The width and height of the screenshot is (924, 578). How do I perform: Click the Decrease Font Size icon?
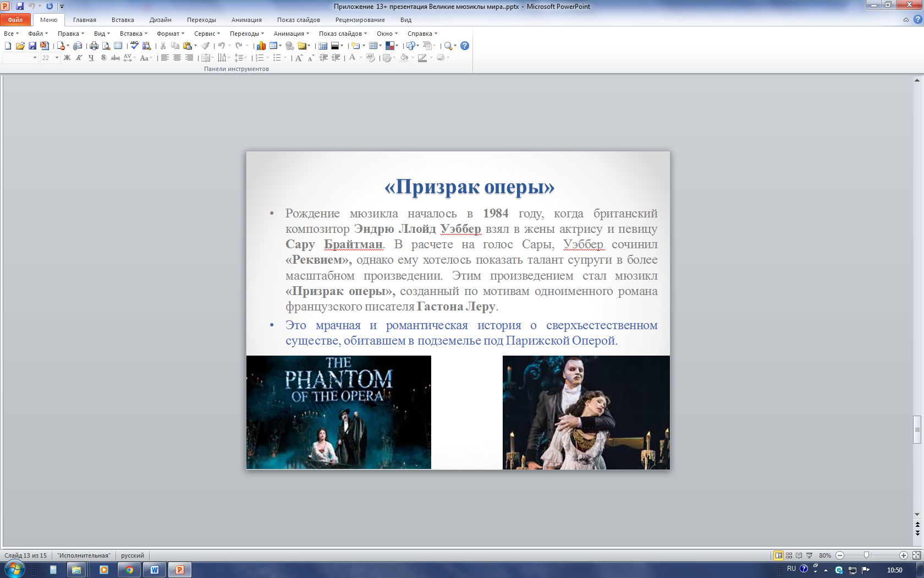pos(311,58)
